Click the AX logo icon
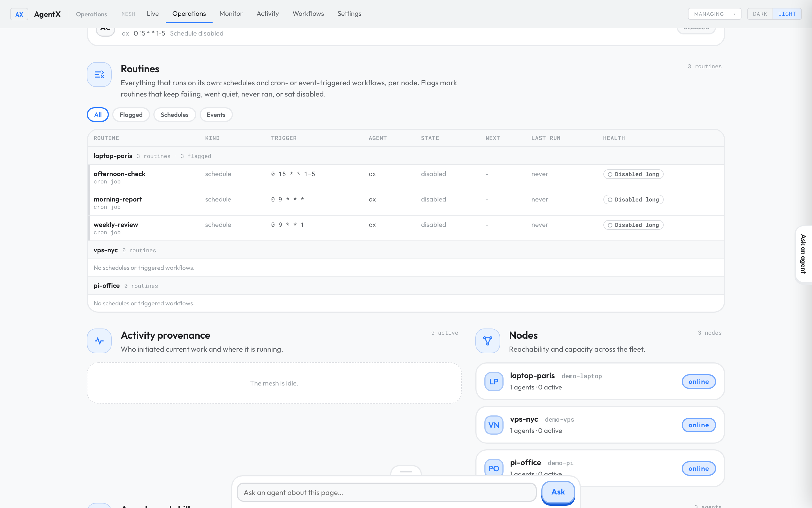This screenshot has width=812, height=508. pyautogui.click(x=19, y=14)
